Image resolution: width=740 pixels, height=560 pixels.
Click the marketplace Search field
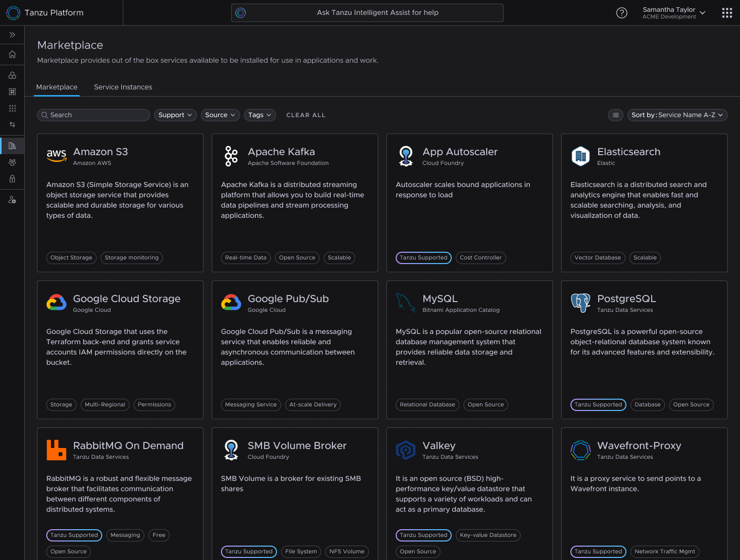pyautogui.click(x=94, y=115)
